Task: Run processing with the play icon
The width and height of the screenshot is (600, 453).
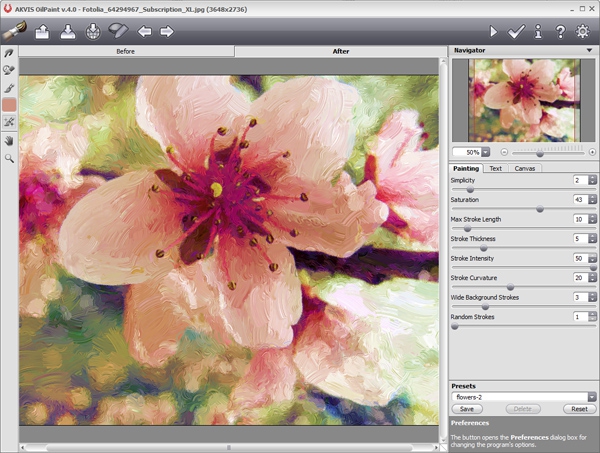Action: click(x=494, y=31)
